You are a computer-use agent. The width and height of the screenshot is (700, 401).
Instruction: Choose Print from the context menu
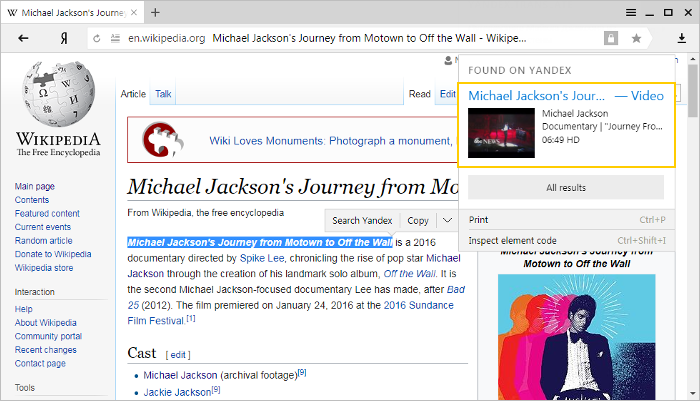(567, 220)
